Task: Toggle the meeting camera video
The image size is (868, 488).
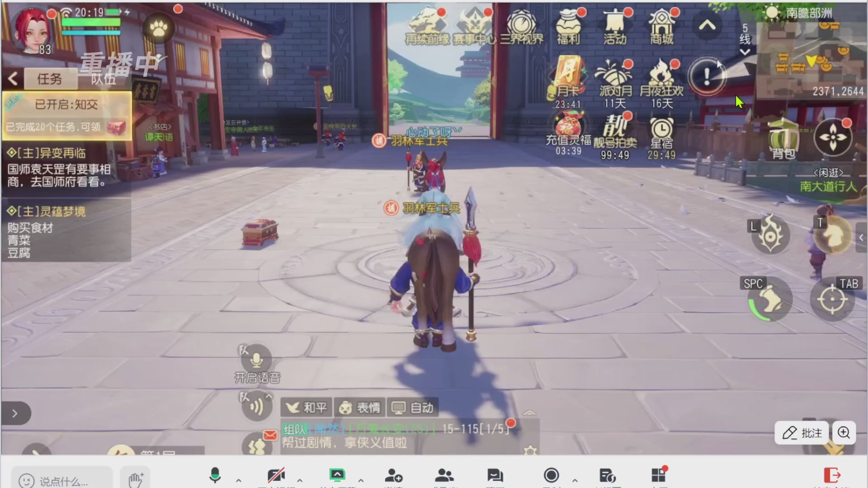Action: 276,476
